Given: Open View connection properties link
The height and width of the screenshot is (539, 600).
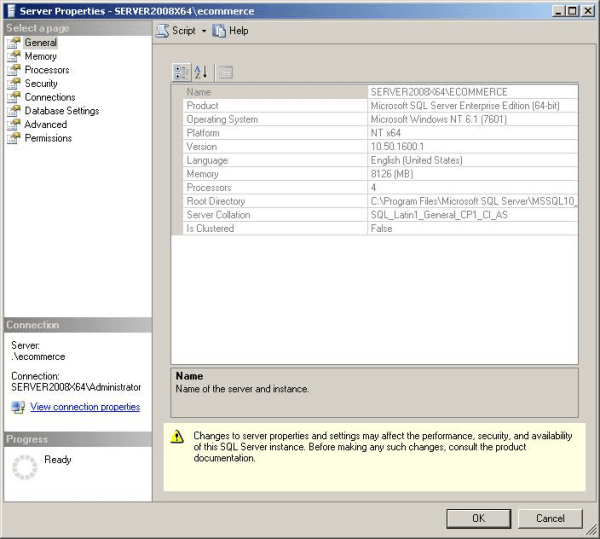Looking at the screenshot, I should click(85, 407).
